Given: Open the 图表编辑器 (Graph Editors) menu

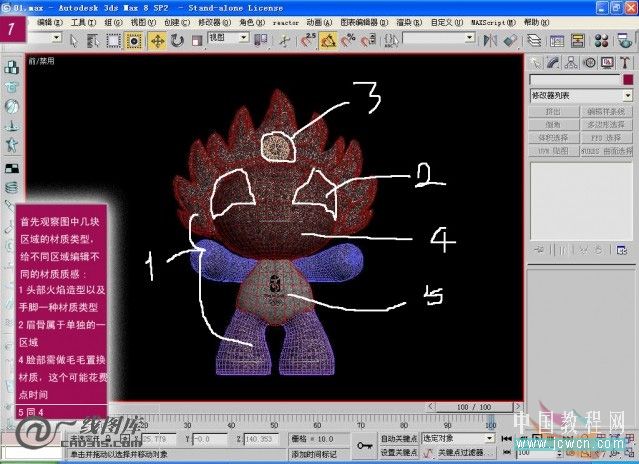Looking at the screenshot, I should (364, 22).
